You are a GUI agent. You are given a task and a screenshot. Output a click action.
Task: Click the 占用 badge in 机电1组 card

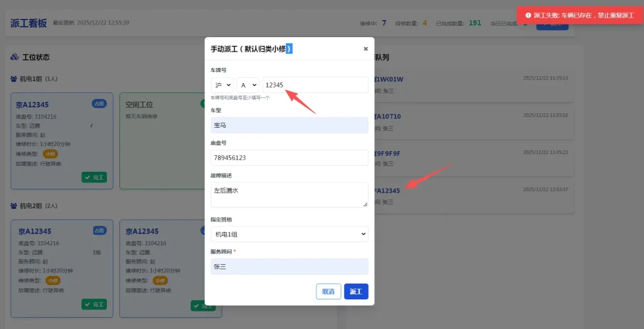point(99,104)
